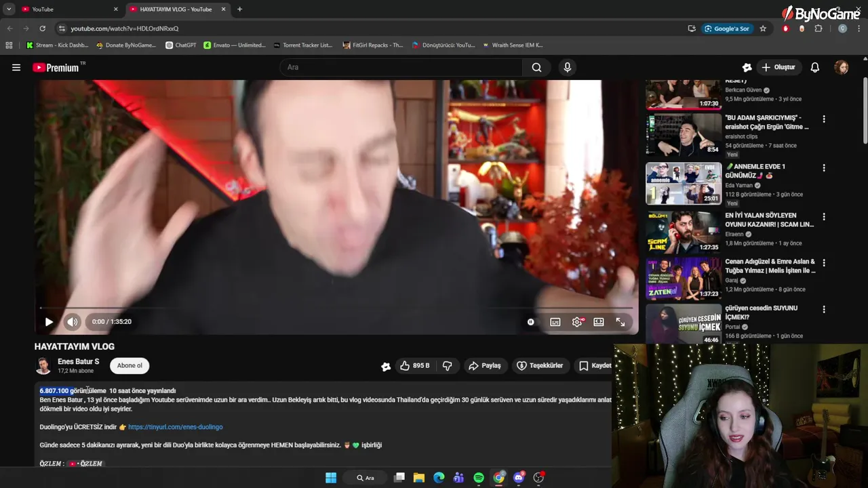
Task: Open Discord from the taskbar
Action: click(519, 478)
